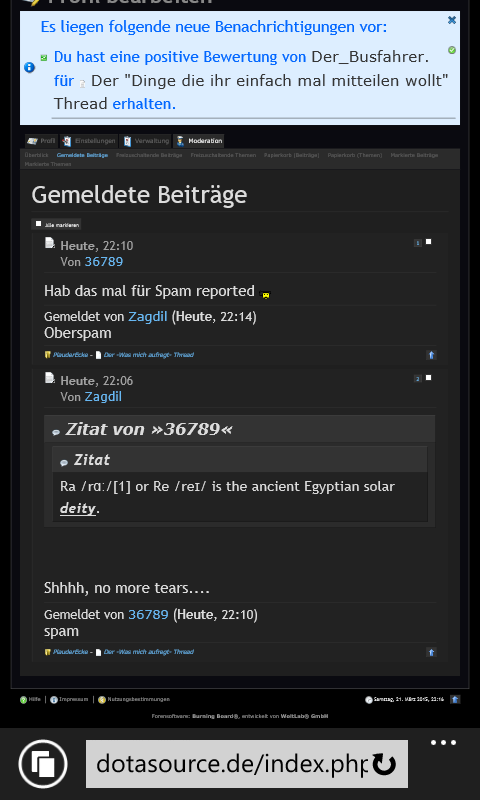The width and height of the screenshot is (480, 800).
Task: Open the browser's three-dots menu
Action: tap(443, 742)
